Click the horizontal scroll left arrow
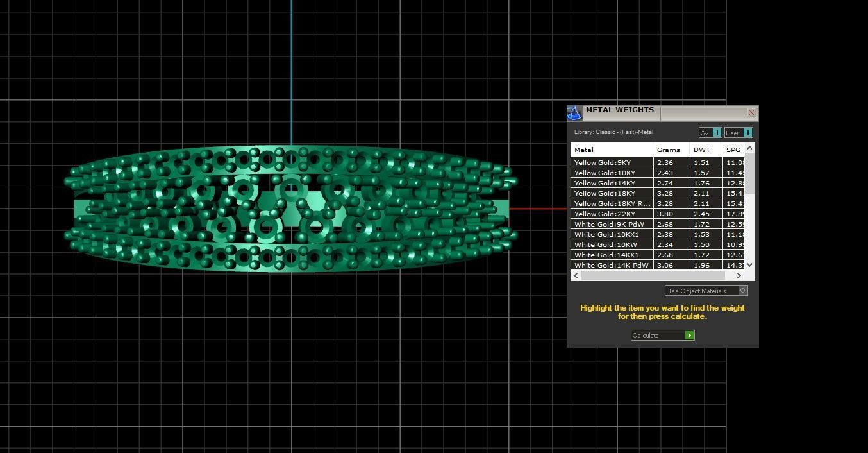 pos(576,276)
